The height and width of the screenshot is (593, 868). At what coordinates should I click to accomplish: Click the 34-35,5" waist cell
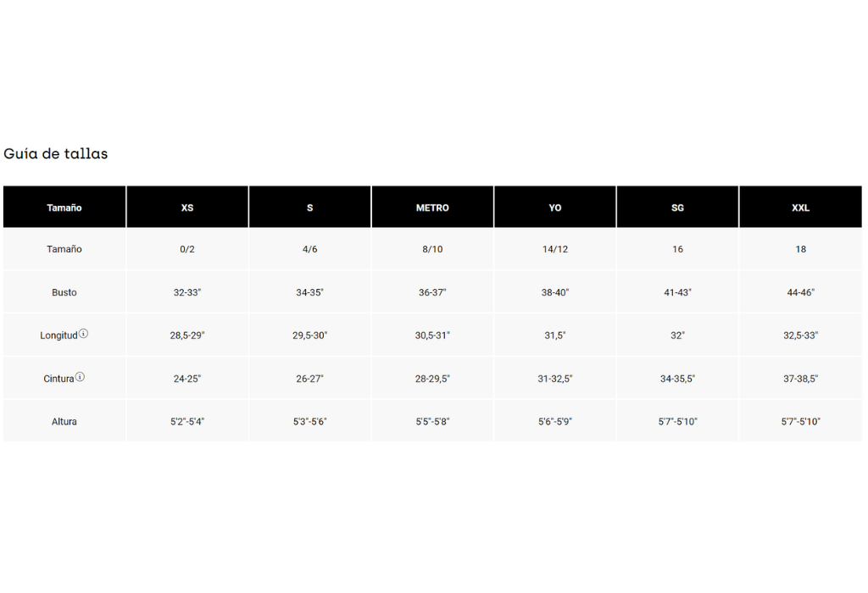coord(677,379)
